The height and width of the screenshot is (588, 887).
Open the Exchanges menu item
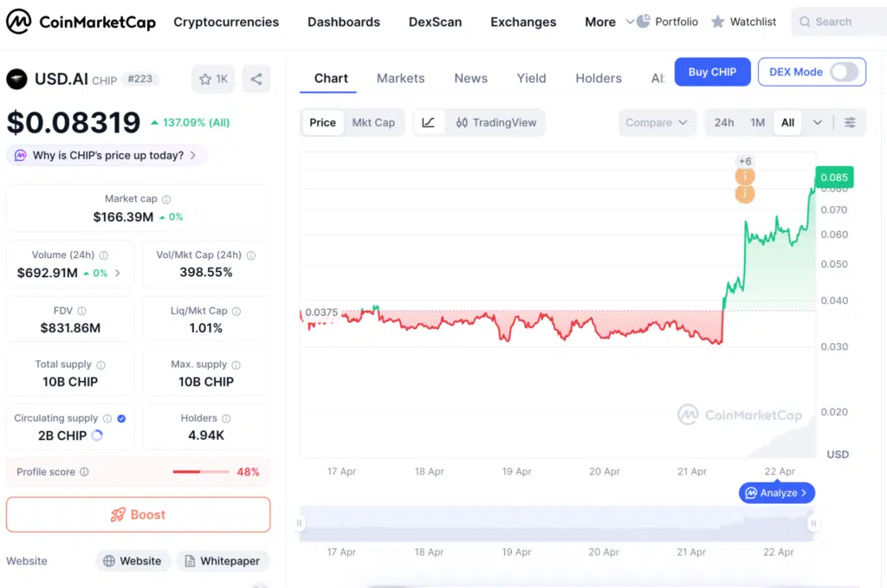point(523,22)
